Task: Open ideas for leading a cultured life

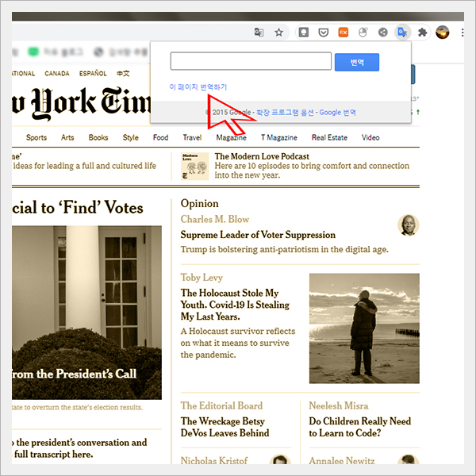Action: (84, 166)
